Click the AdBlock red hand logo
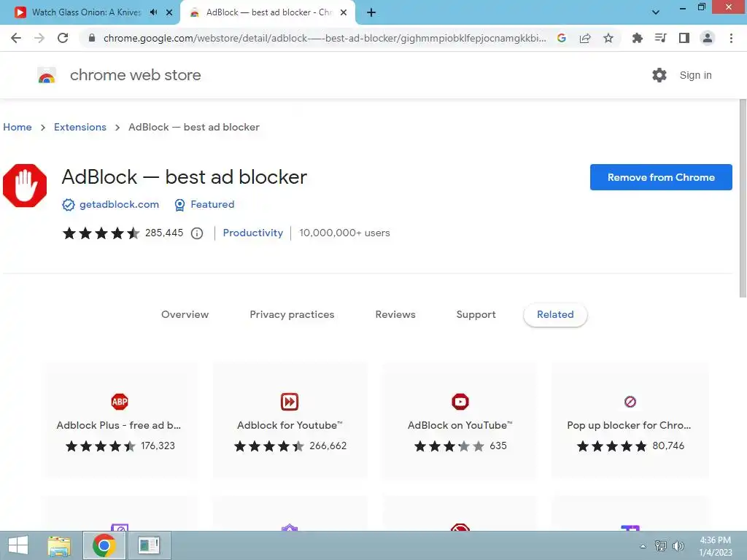Image resolution: width=747 pixels, height=560 pixels. point(25,186)
